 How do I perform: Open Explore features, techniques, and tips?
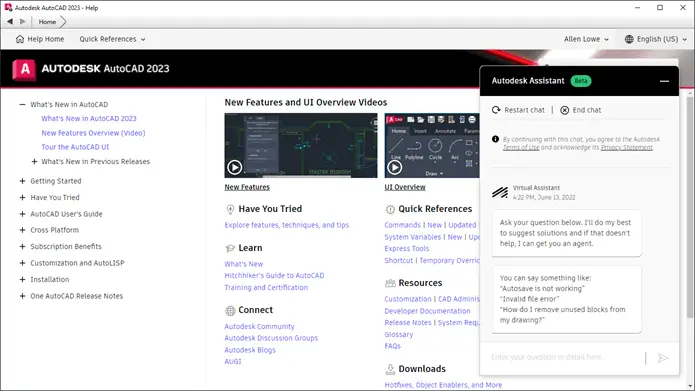pos(286,225)
